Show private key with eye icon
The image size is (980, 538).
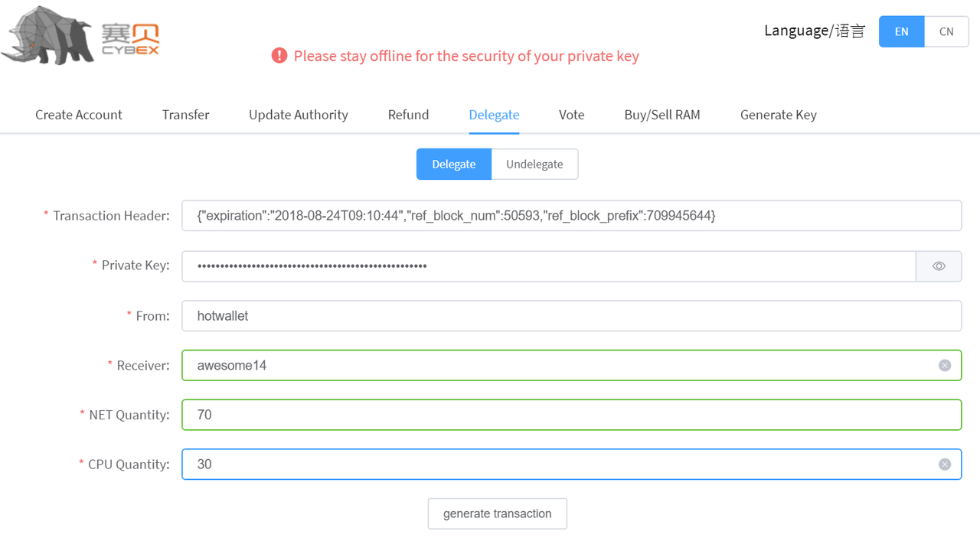[x=939, y=266]
